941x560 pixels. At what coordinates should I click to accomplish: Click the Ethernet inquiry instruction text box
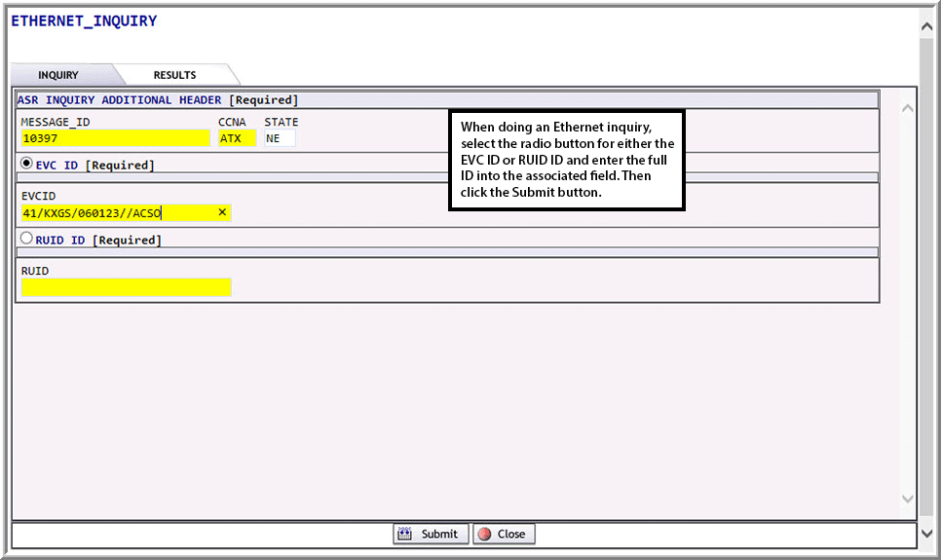coord(567,160)
